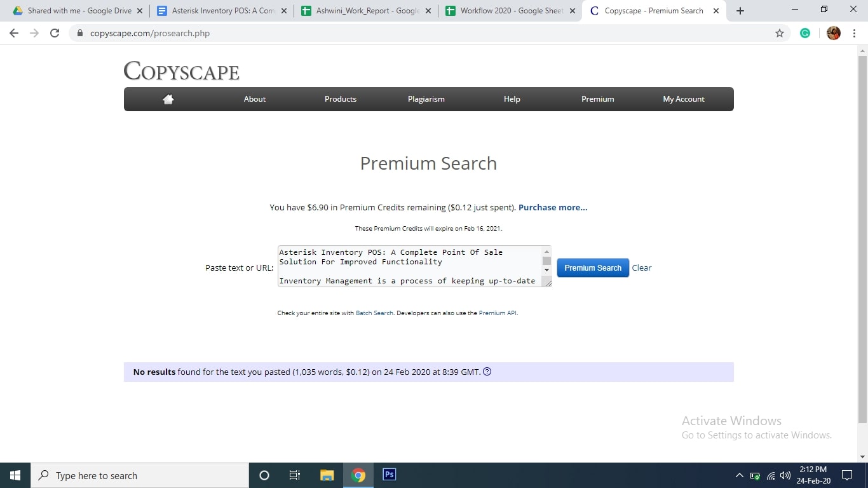The height and width of the screenshot is (488, 868).
Task: Open the clock showing 2:12 PM
Action: [x=813, y=475]
